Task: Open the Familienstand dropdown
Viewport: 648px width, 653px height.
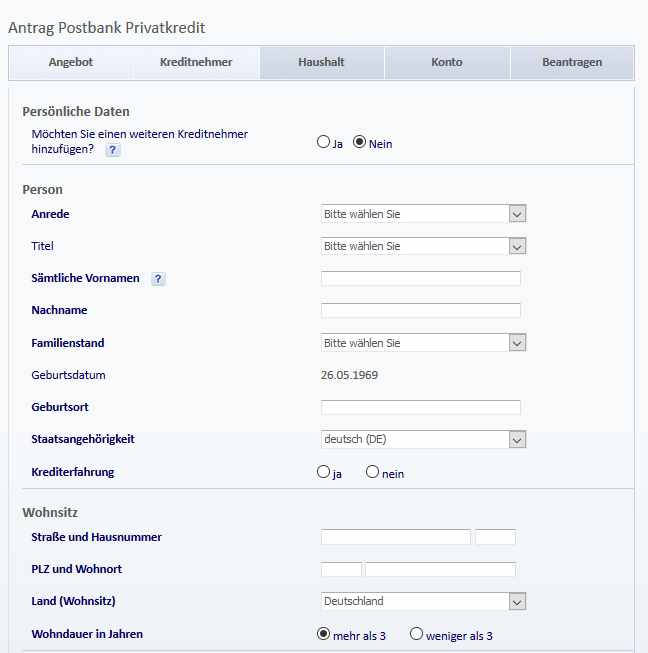Action: (424, 343)
